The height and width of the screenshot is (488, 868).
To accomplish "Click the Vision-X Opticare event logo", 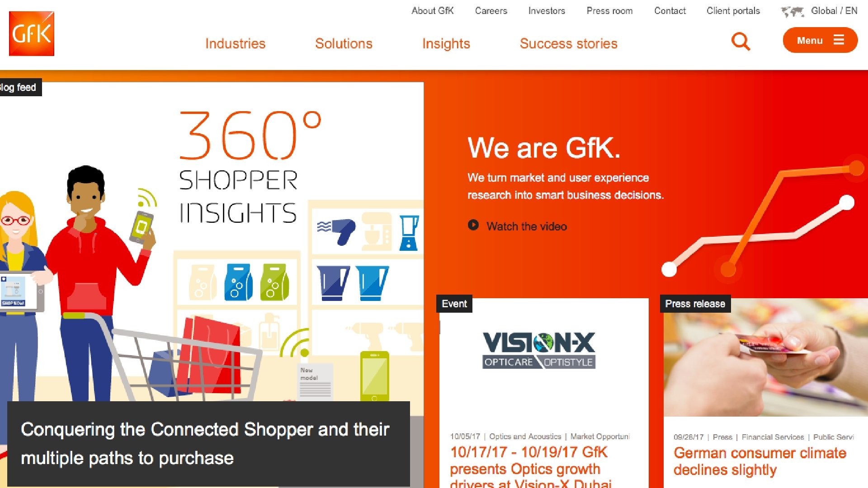I will click(x=539, y=351).
